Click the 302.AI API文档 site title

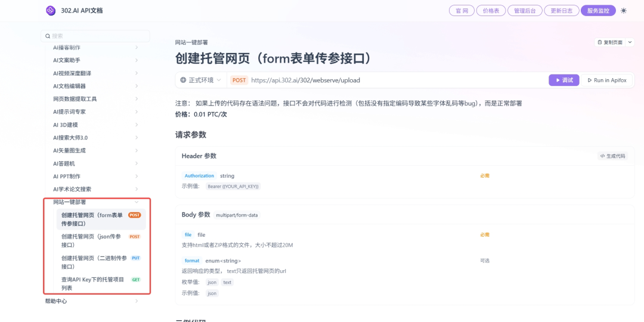(80, 11)
